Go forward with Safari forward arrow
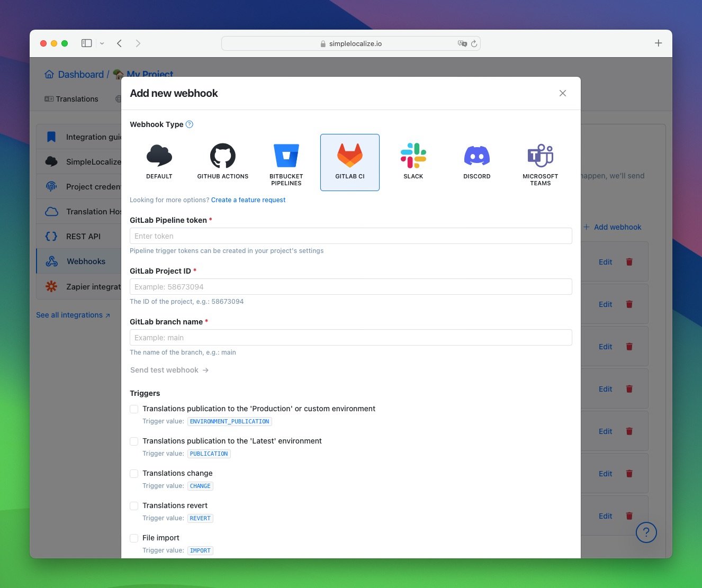Image resolution: width=702 pixels, height=588 pixels. point(138,43)
